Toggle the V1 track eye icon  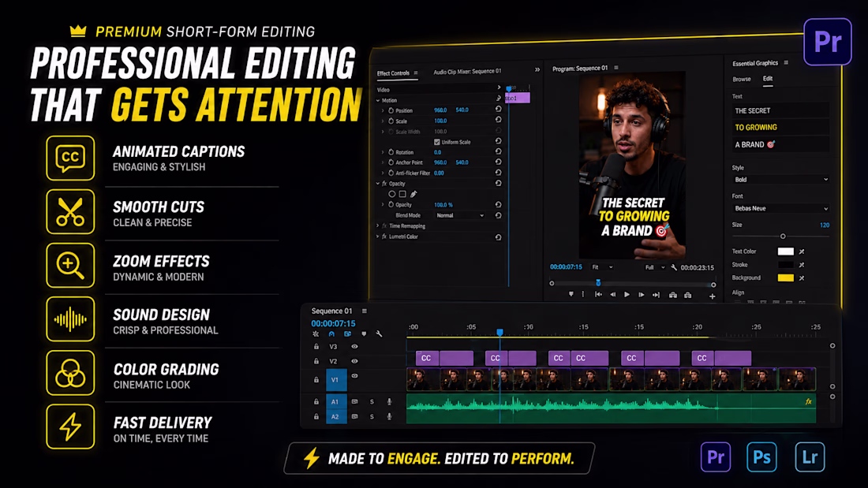coord(354,376)
